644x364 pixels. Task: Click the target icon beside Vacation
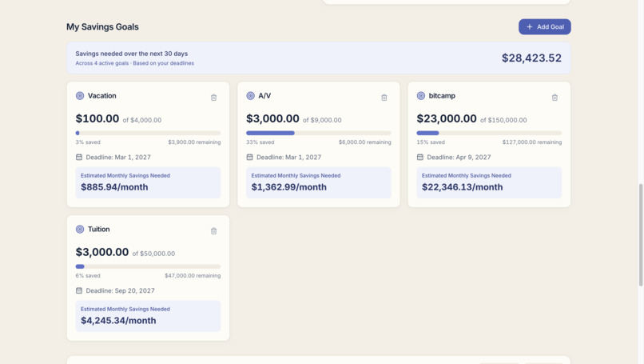tap(80, 96)
